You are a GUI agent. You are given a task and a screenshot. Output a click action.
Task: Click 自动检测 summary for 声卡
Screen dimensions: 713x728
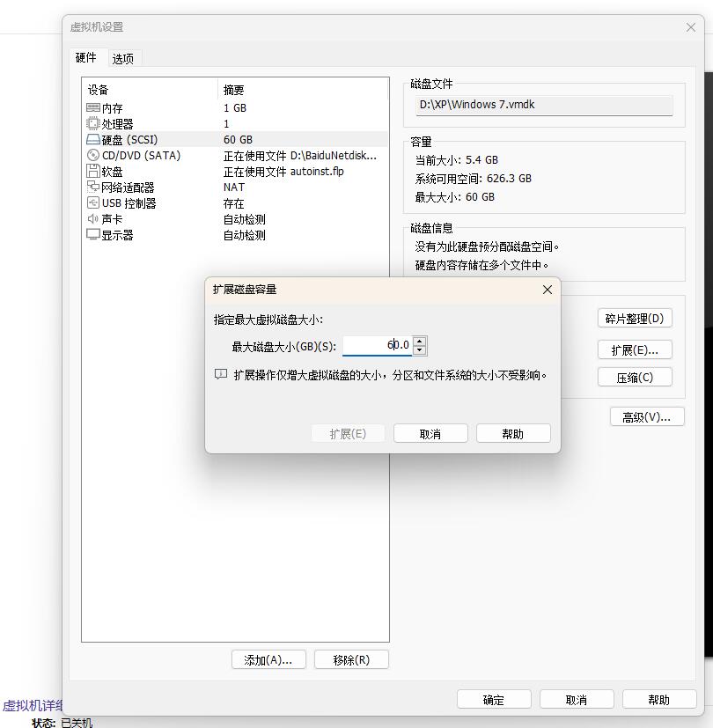point(245,219)
